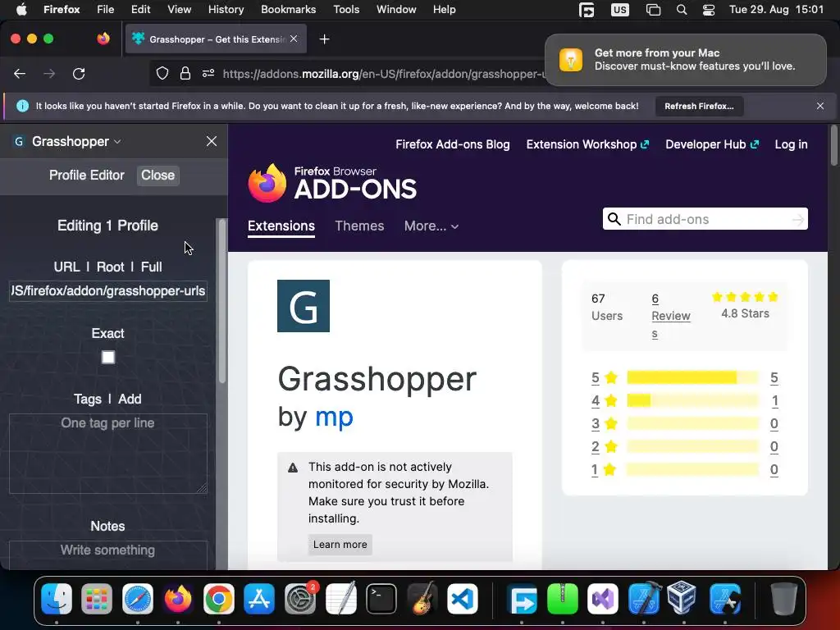The height and width of the screenshot is (630, 840).
Task: Open Launchpad from the Dock
Action: pos(97,598)
